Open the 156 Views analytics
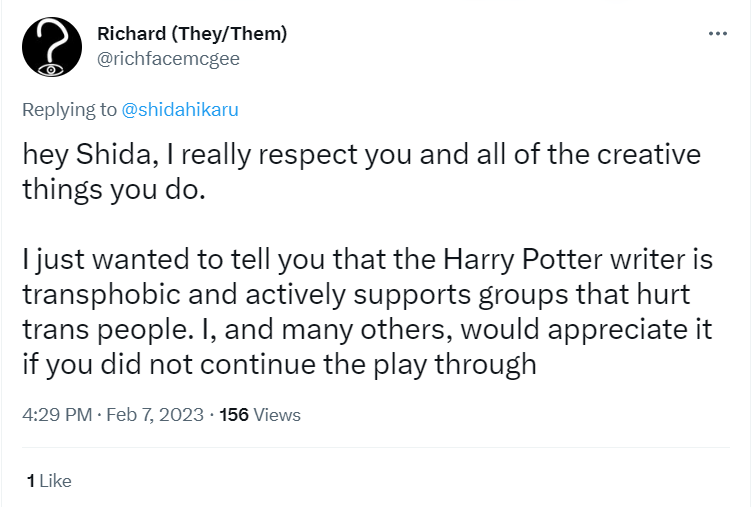The image size is (753, 507). pyautogui.click(x=260, y=415)
